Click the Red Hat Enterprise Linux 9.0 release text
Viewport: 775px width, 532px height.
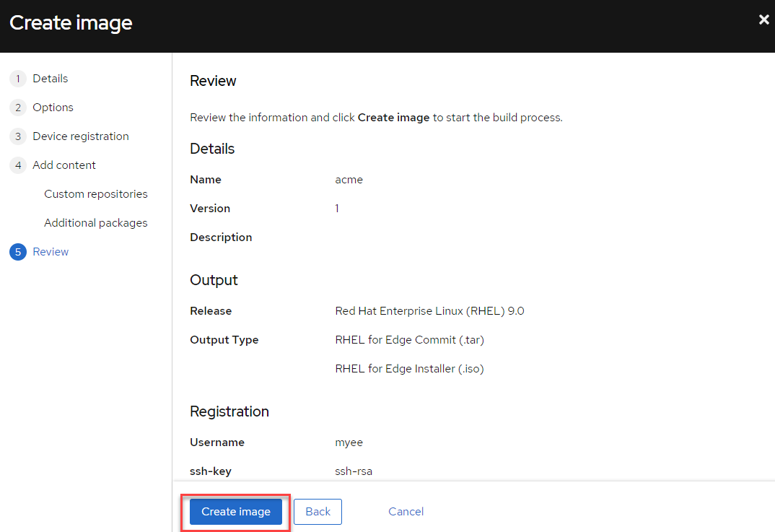tap(429, 310)
